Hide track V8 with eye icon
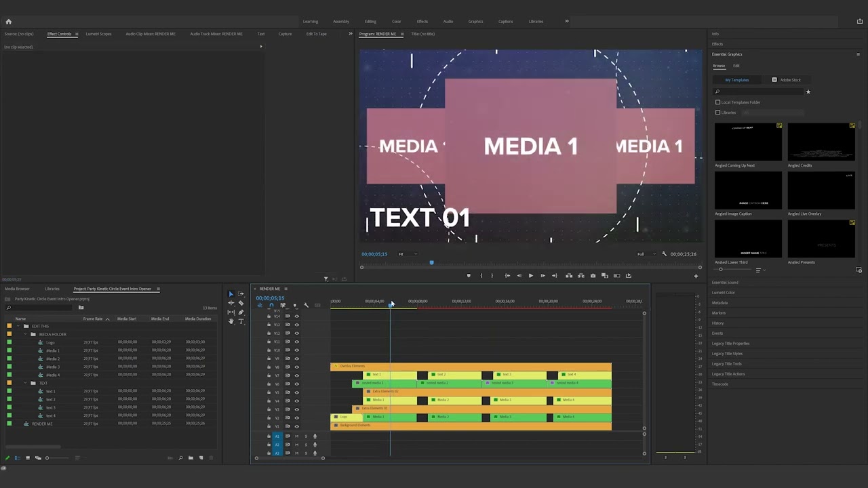This screenshot has height=488, width=868. pos(296,367)
